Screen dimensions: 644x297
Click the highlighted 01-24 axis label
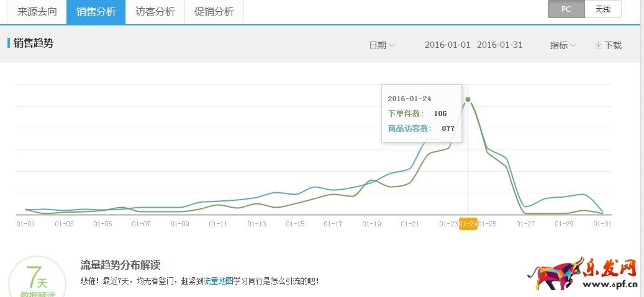point(468,224)
